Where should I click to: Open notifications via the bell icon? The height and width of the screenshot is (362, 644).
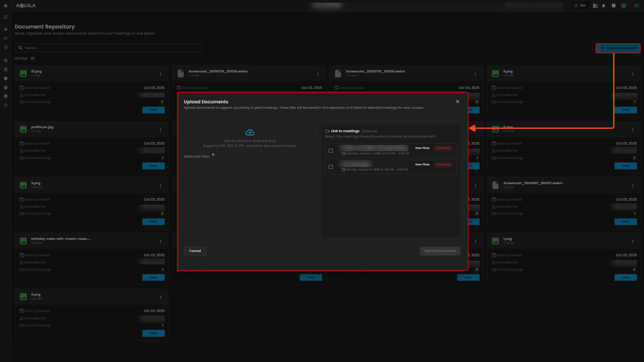tap(603, 6)
